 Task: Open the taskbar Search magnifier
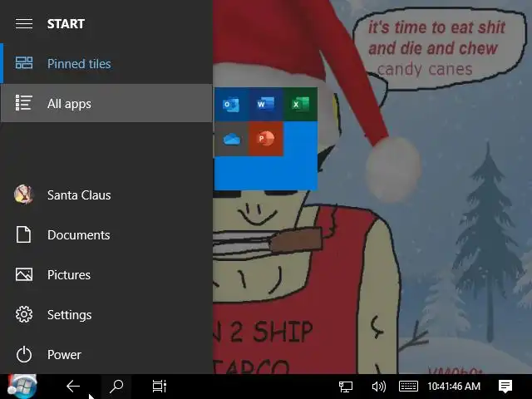tap(116, 386)
